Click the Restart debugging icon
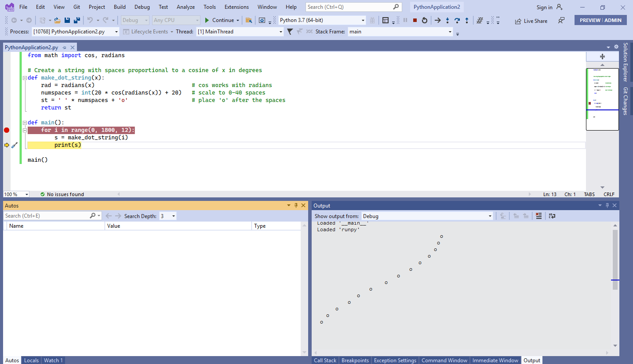 (x=425, y=20)
